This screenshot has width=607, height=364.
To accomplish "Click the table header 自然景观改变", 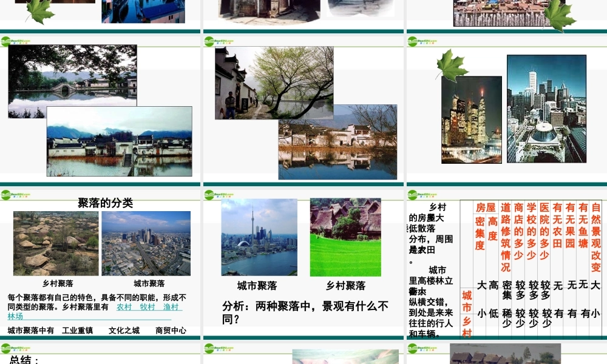I will 596,237.
